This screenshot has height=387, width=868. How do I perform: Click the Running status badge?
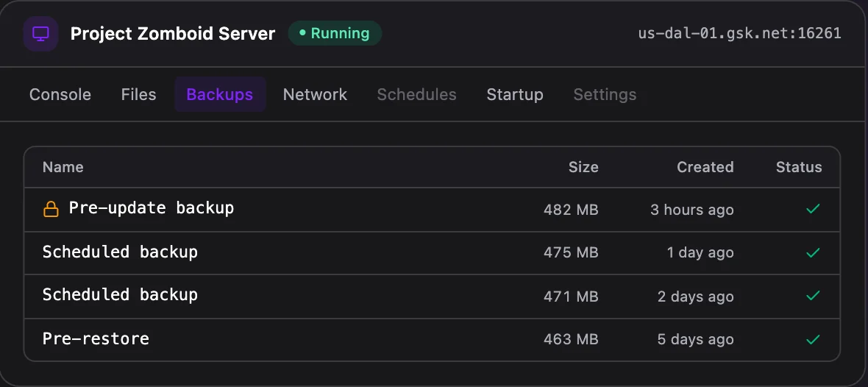click(335, 33)
